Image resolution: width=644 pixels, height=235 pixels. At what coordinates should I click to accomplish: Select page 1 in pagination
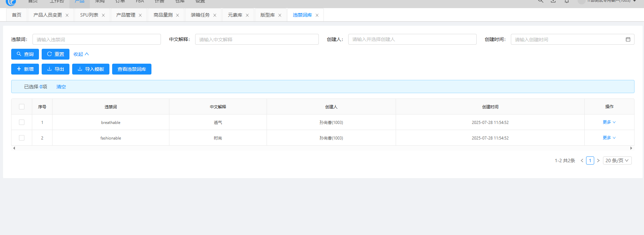click(x=590, y=161)
